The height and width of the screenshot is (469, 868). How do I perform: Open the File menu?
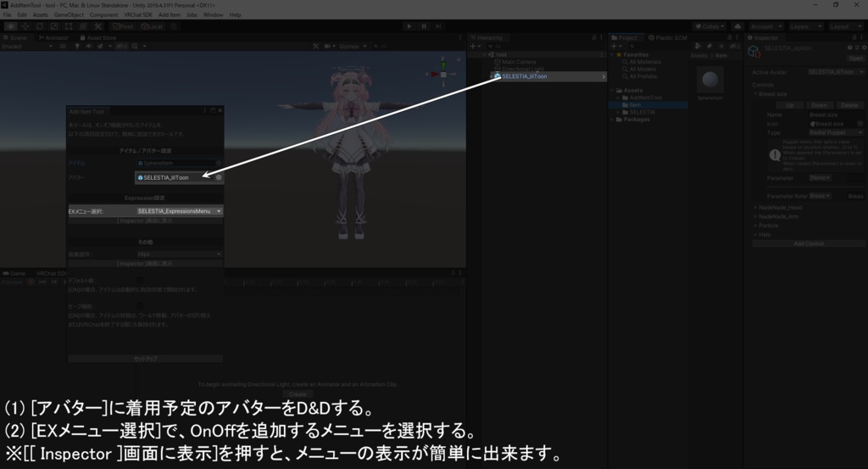[x=7, y=15]
